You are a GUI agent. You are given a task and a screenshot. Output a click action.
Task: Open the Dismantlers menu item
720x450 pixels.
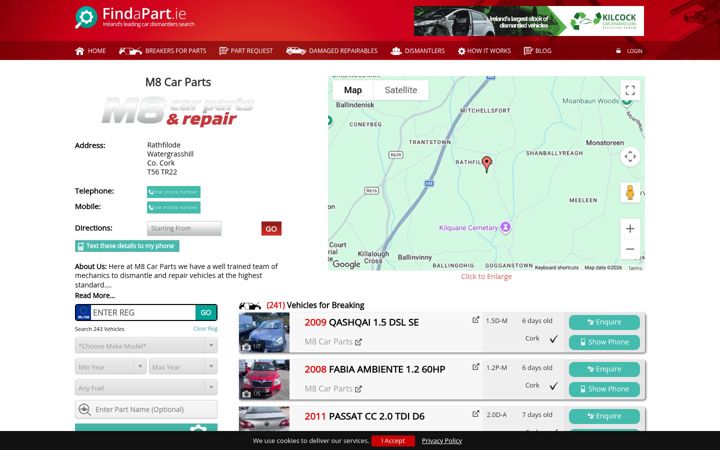click(x=418, y=51)
